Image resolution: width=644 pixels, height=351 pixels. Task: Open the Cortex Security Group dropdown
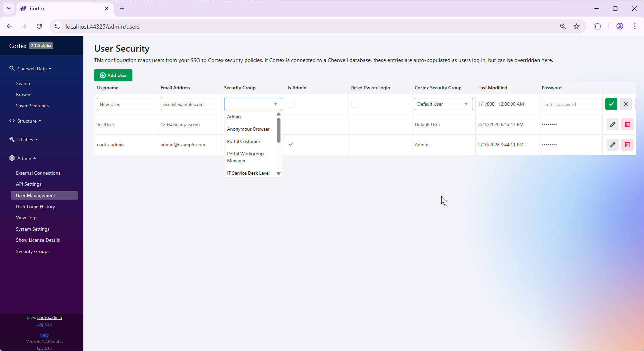pos(443,104)
